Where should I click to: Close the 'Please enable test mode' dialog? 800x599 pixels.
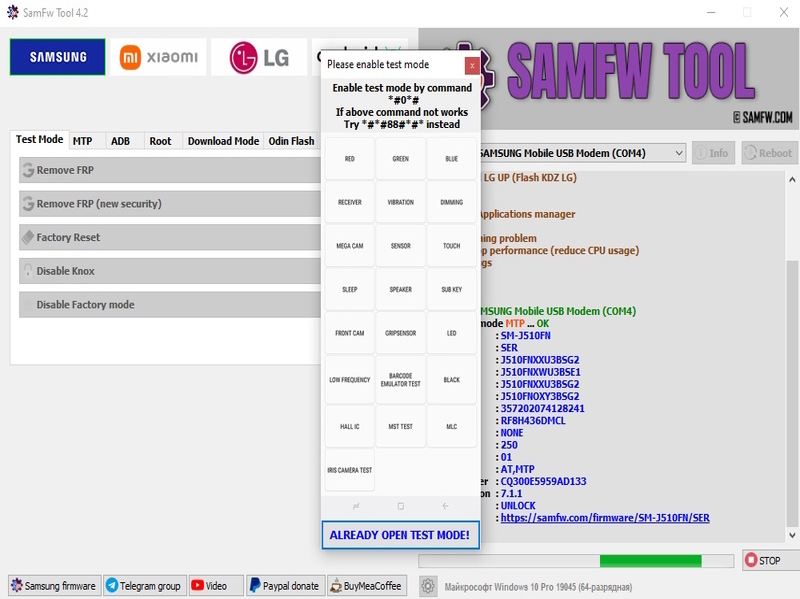472,65
